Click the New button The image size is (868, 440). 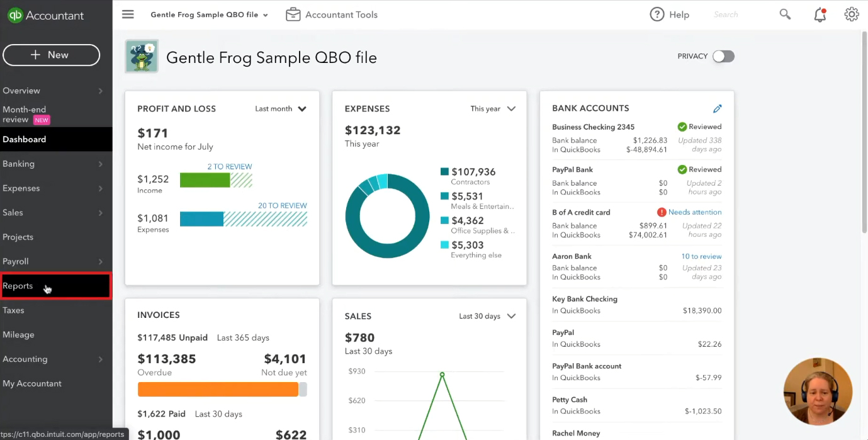point(51,55)
